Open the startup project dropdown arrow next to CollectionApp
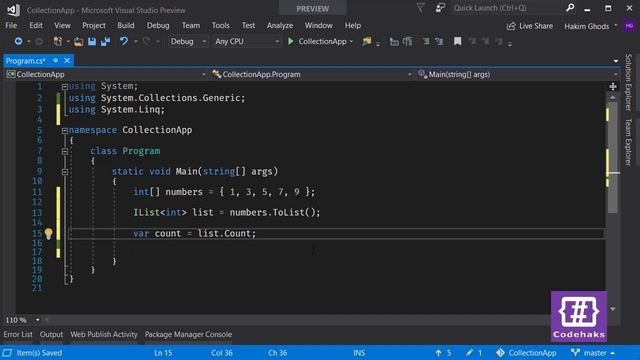Screen dimensions: 640x360 point(351,42)
